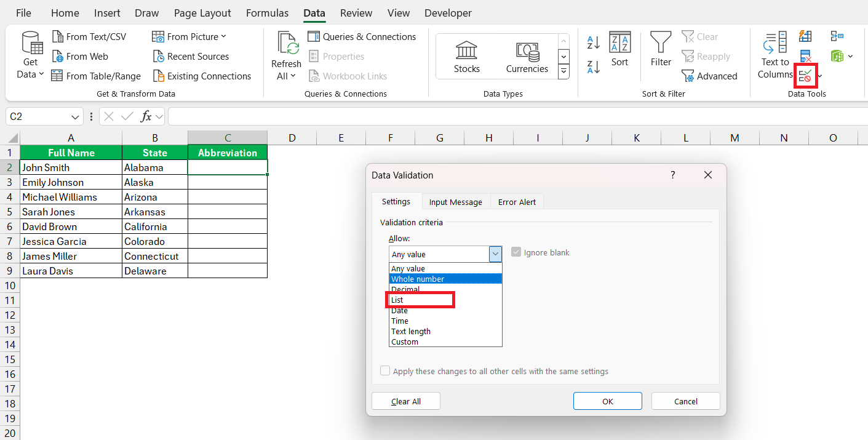
Task: Import data From Table/Range
Action: [96, 76]
